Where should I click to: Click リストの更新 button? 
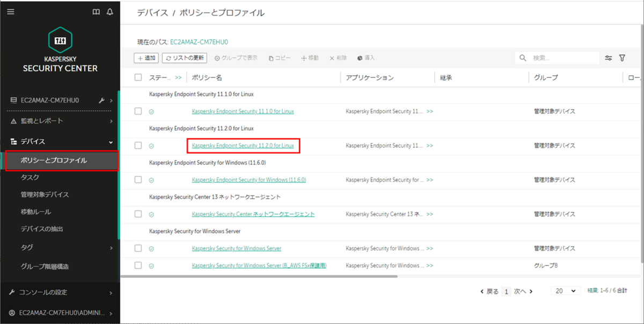point(185,58)
